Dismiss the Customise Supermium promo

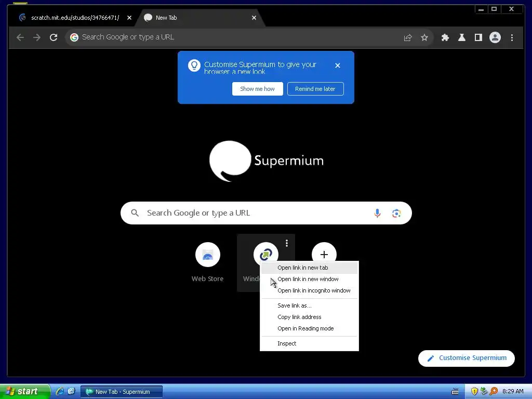(338, 65)
